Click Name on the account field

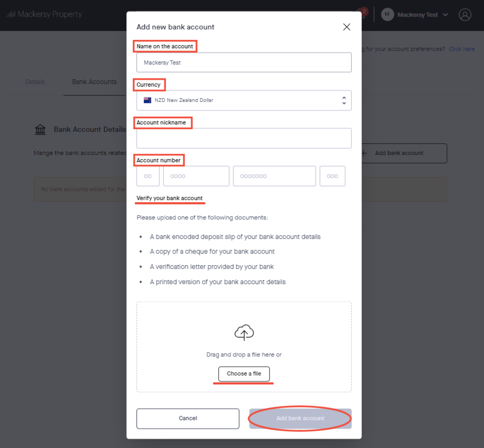coord(244,63)
